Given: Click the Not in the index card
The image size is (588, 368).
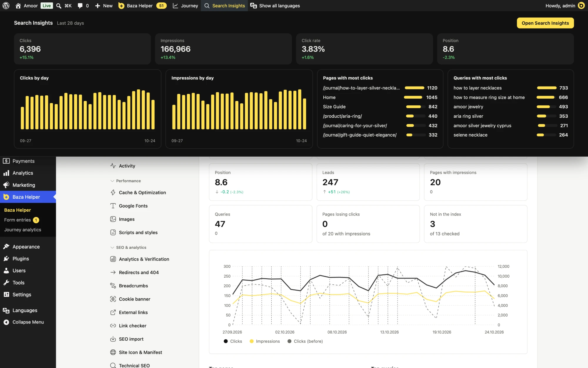Looking at the screenshot, I should point(475,224).
